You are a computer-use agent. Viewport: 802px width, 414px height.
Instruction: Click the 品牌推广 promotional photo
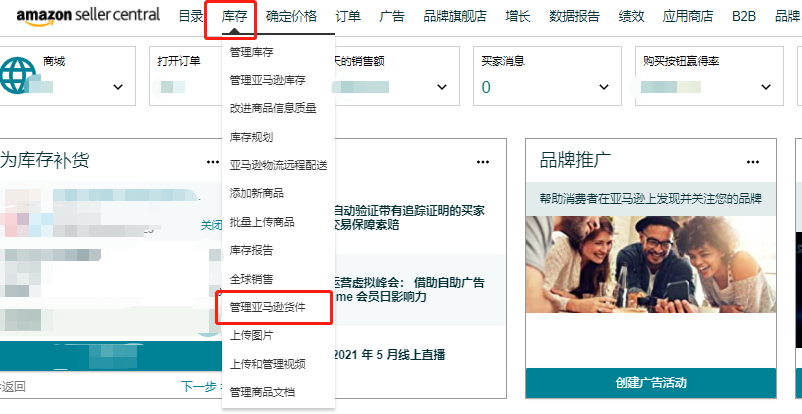tap(651, 264)
